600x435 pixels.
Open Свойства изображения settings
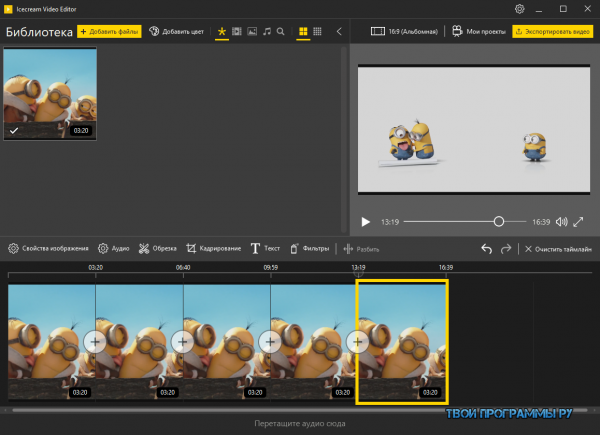(48, 249)
